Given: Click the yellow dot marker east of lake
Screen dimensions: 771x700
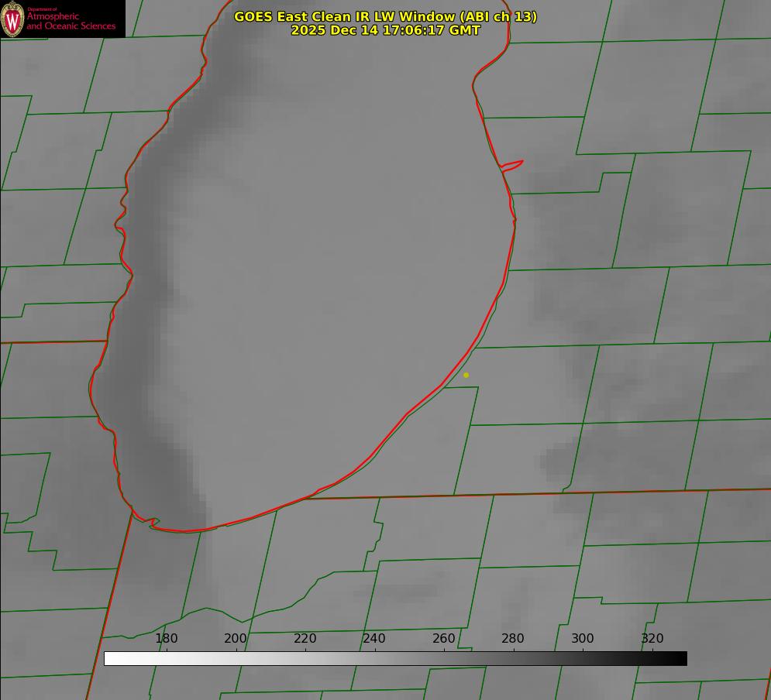Looking at the screenshot, I should coord(466,375).
